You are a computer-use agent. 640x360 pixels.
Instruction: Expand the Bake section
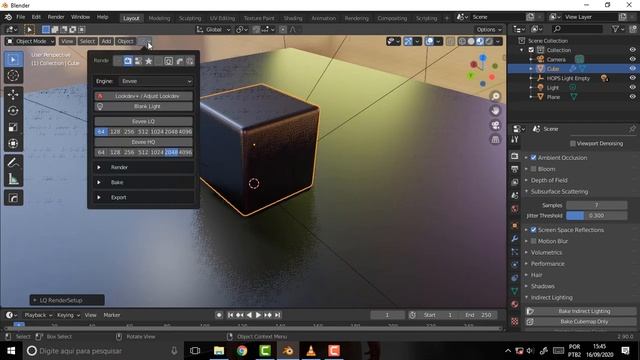[143, 182]
